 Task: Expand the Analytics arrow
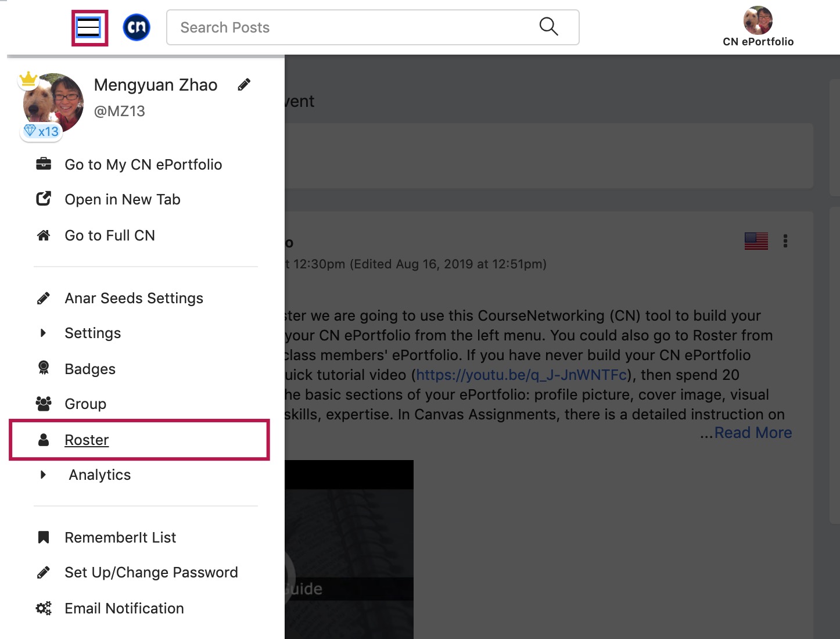pyautogui.click(x=43, y=475)
